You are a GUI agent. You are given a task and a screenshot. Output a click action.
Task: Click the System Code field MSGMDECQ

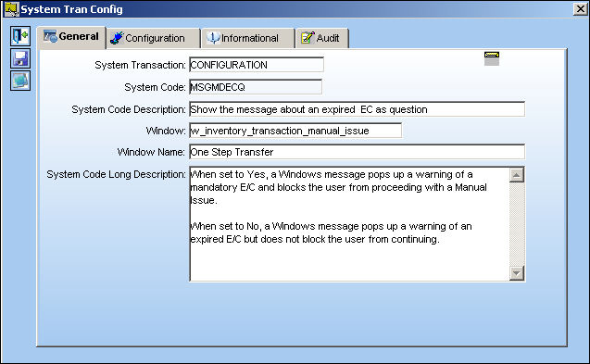256,87
